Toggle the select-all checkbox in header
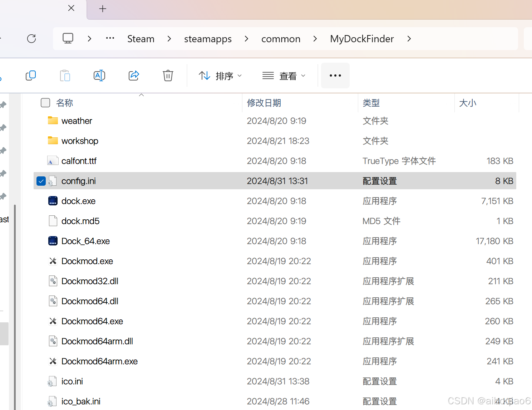 click(45, 103)
